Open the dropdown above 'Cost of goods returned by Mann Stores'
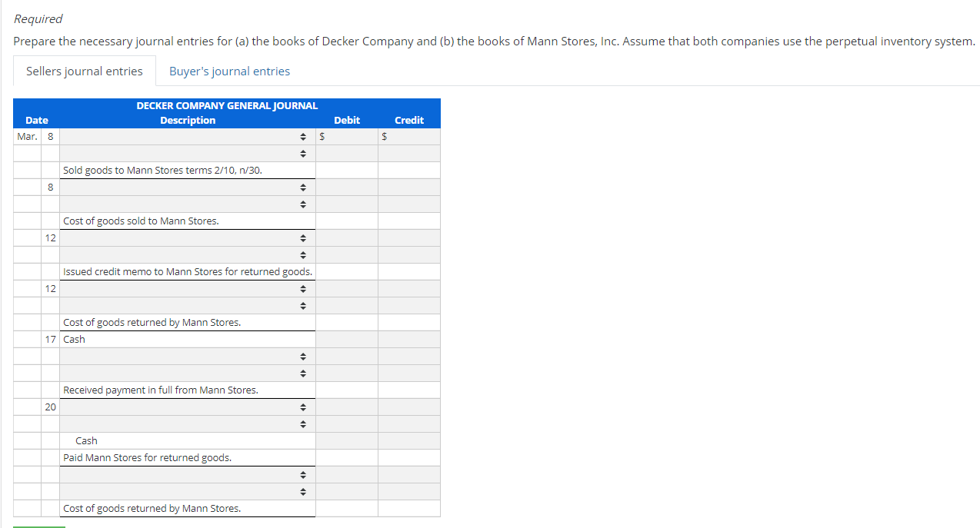 [302, 305]
